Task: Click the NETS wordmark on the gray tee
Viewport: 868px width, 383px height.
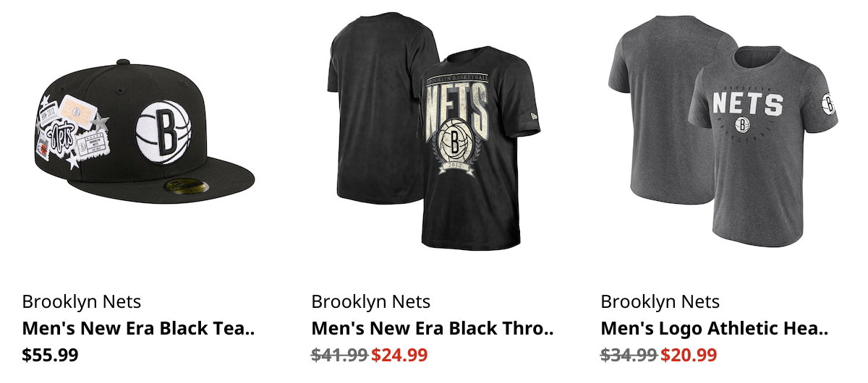Action: (x=747, y=103)
